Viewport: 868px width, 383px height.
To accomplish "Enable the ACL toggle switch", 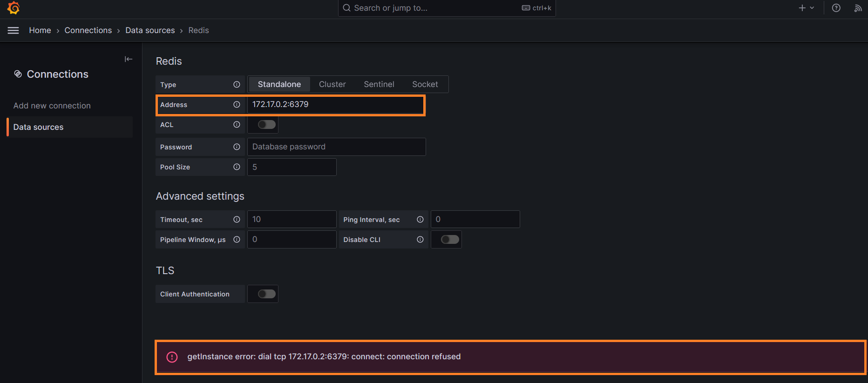I will (267, 125).
